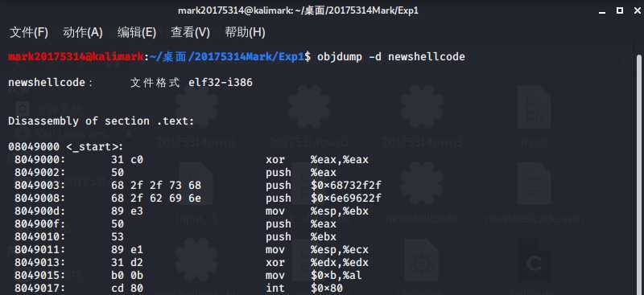
Task: Open the 编辑(E) menu
Action: pos(137,32)
